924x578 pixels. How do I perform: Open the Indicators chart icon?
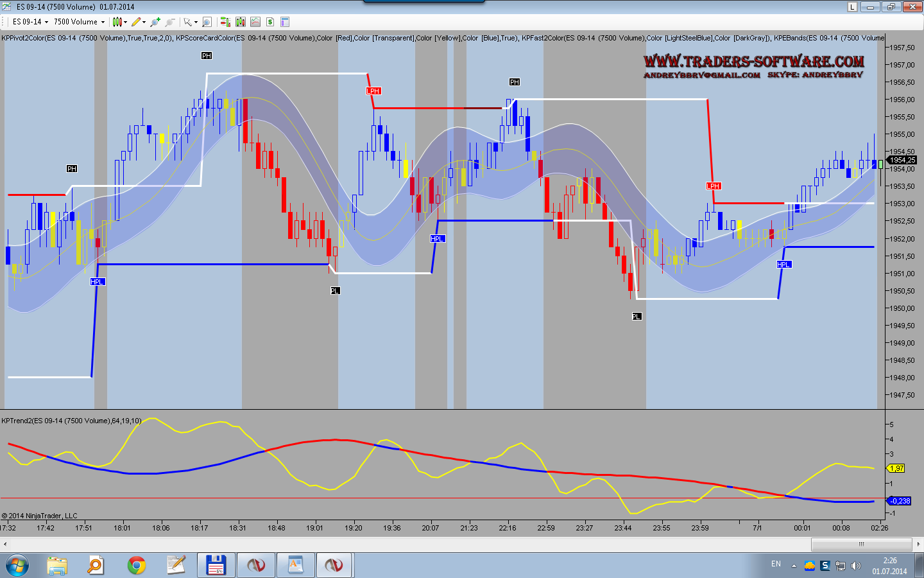(x=255, y=22)
